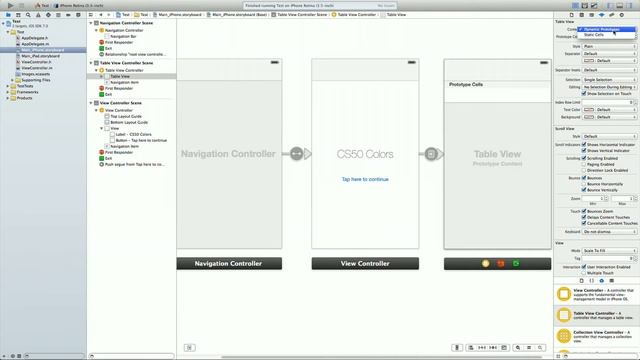Image resolution: width=640 pixels, height=360 pixels.
Task: Click the Background color swatch
Action: pos(589,117)
